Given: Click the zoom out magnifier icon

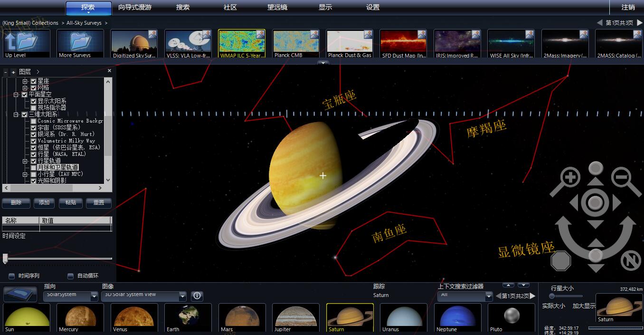Looking at the screenshot, I should [621, 178].
